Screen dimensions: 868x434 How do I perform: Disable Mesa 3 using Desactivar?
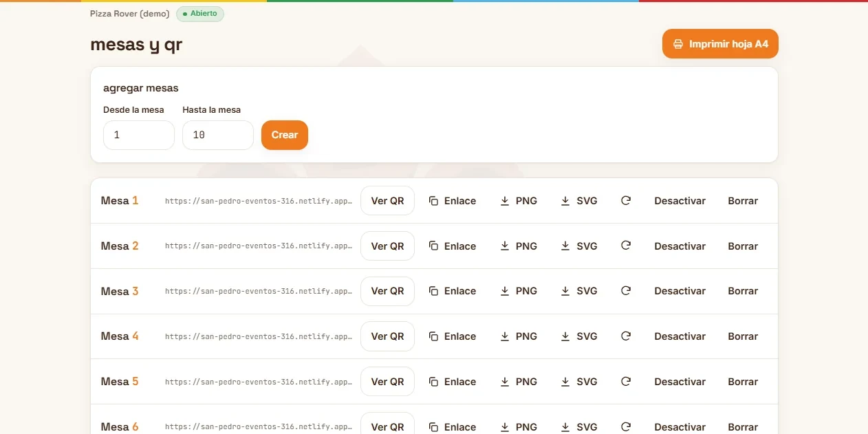coord(680,291)
